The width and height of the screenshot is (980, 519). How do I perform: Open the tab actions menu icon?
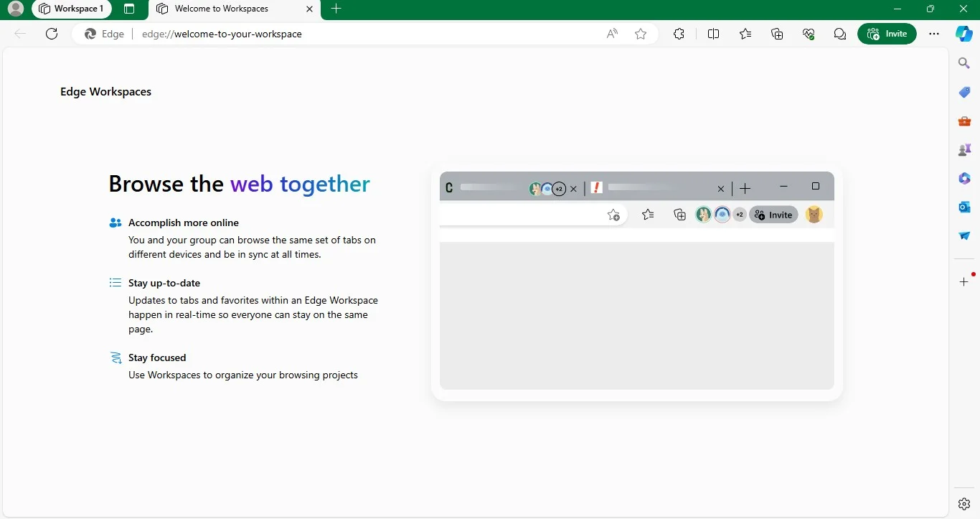[129, 9]
